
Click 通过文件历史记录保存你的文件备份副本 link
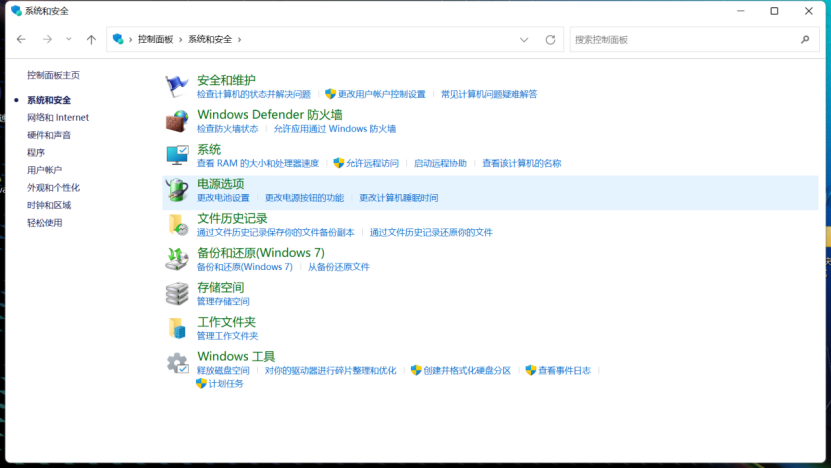pyautogui.click(x=276, y=232)
